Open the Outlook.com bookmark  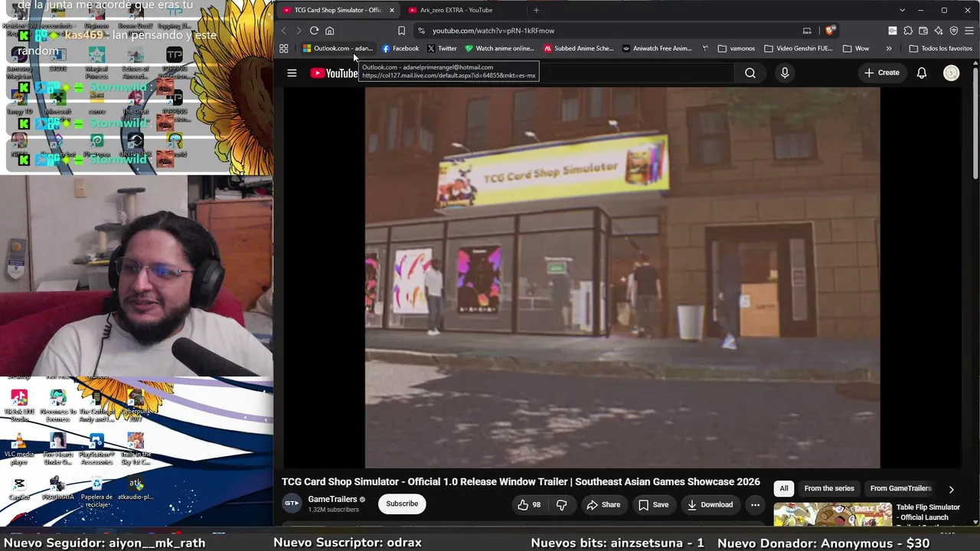coord(338,48)
